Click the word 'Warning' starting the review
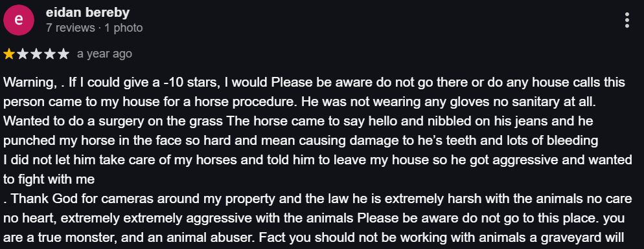The image size is (644, 249). 29,82
